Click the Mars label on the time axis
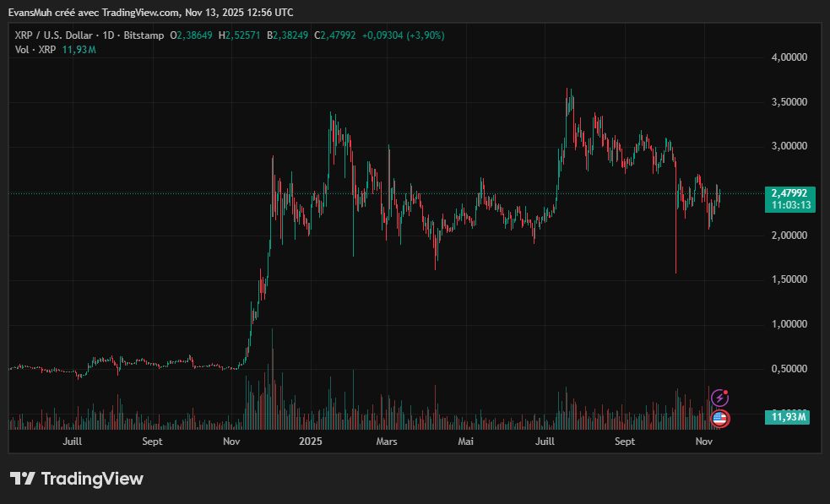 coord(387,441)
